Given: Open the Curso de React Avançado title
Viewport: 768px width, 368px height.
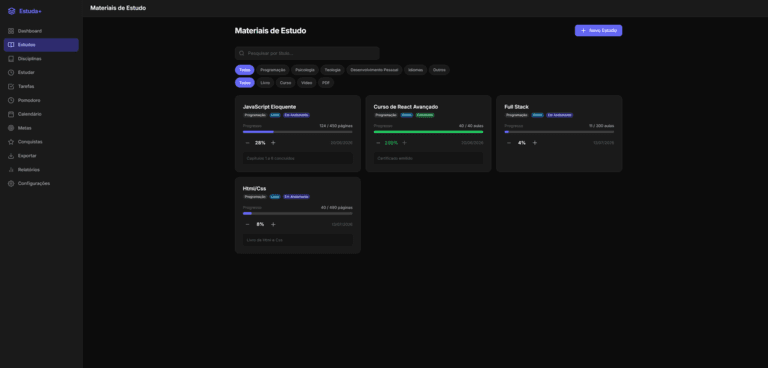Looking at the screenshot, I should (x=406, y=107).
